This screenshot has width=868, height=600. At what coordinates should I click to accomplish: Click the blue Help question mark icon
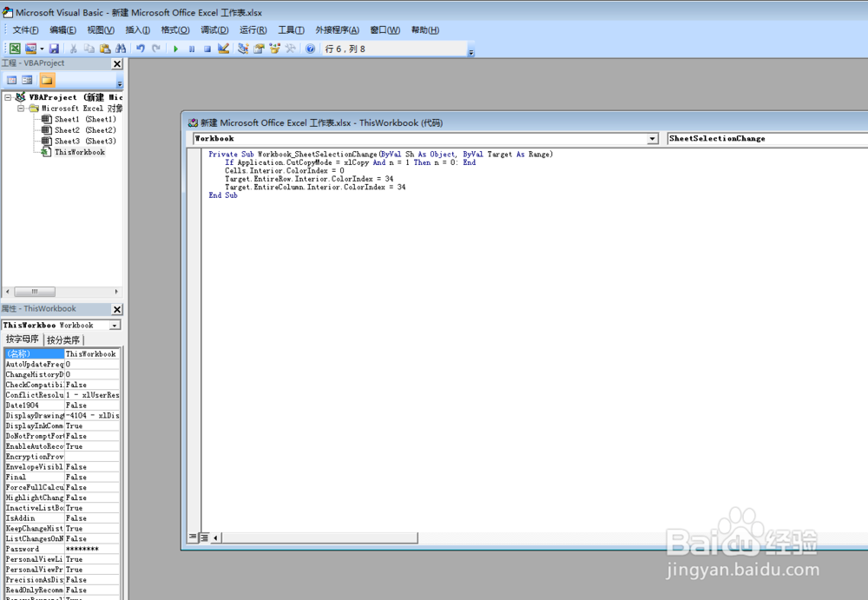[x=311, y=49]
